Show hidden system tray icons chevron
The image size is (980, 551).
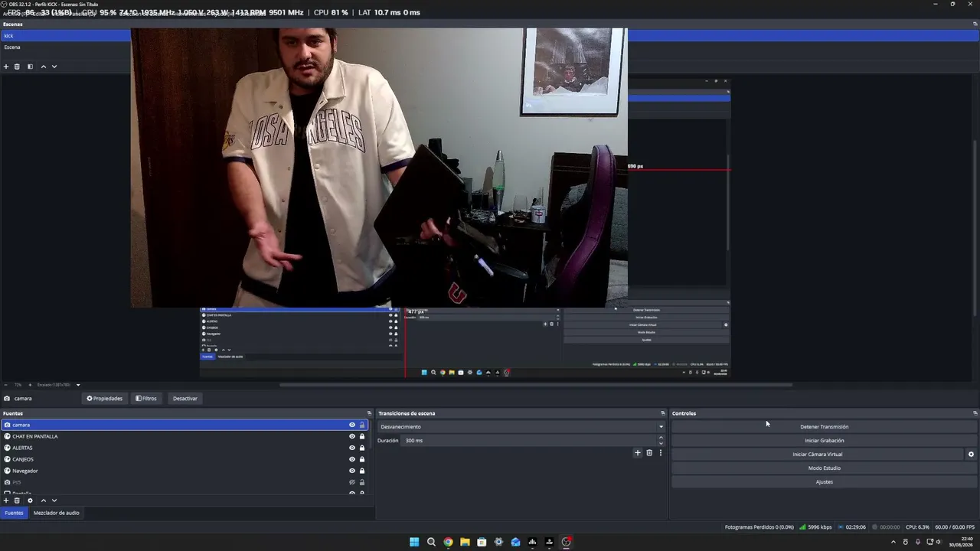pos(893,542)
